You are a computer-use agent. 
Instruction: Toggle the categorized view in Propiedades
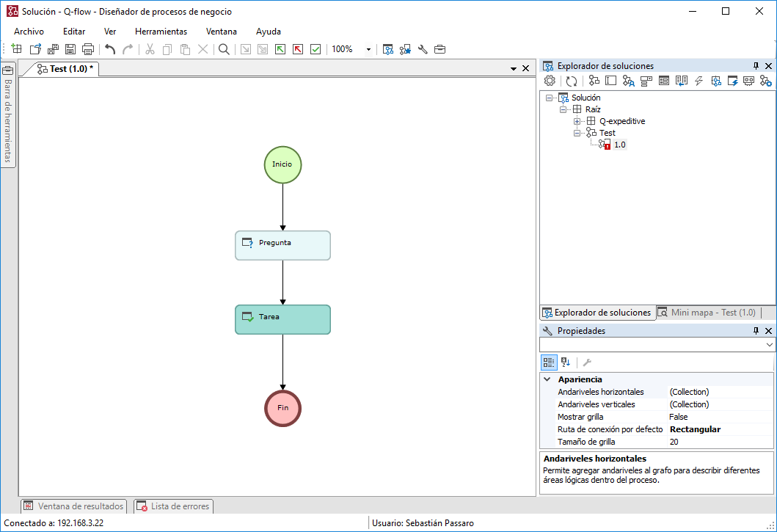(x=549, y=362)
